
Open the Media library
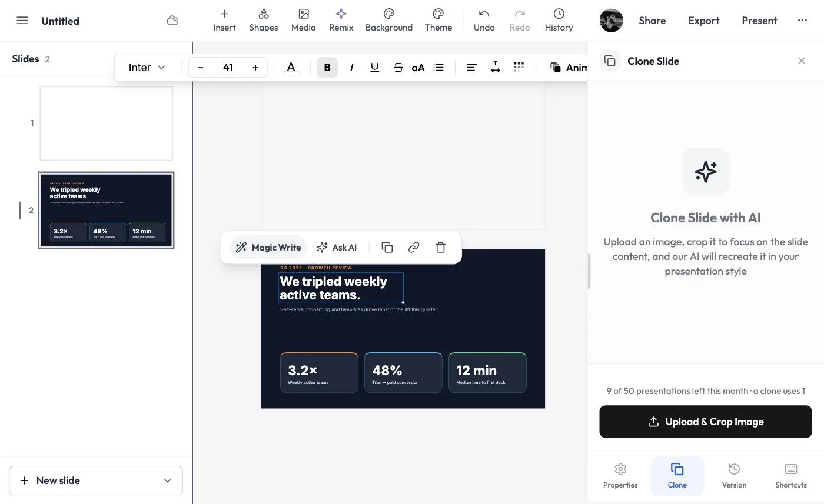[303, 21]
